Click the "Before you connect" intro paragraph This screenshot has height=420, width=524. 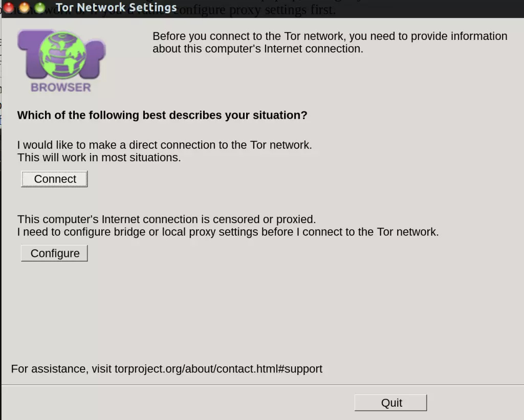tap(330, 42)
